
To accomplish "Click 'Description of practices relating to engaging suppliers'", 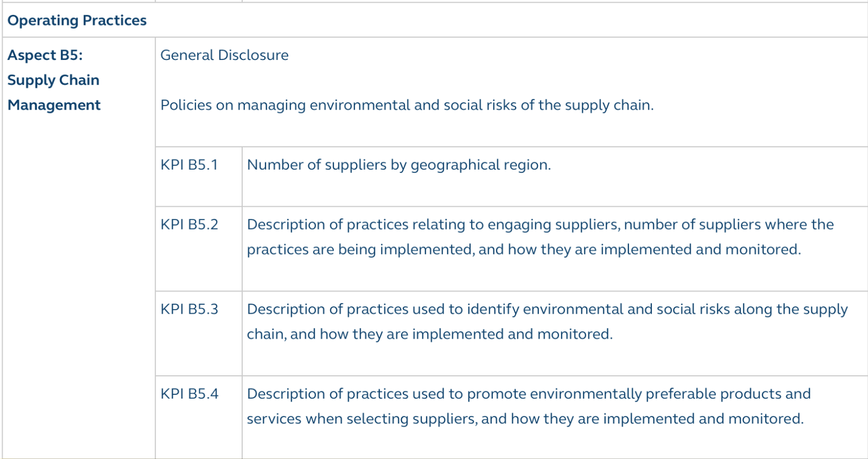I will (432, 225).
